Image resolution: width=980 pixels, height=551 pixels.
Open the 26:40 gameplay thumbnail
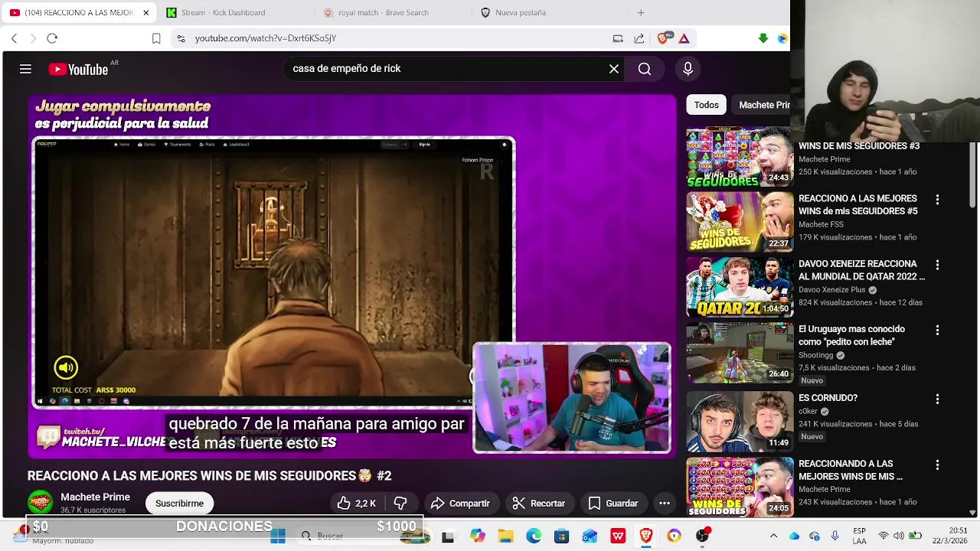pos(740,353)
